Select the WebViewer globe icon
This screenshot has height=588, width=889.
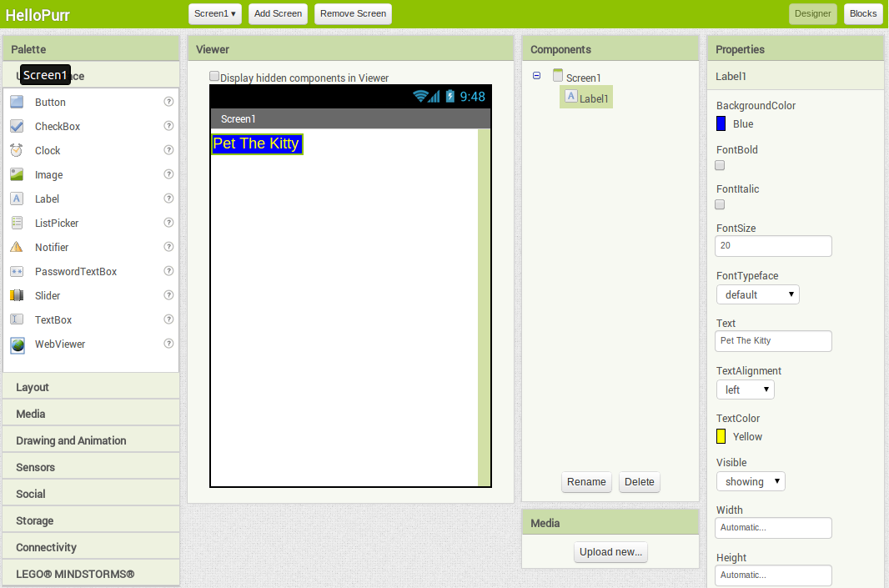17,344
